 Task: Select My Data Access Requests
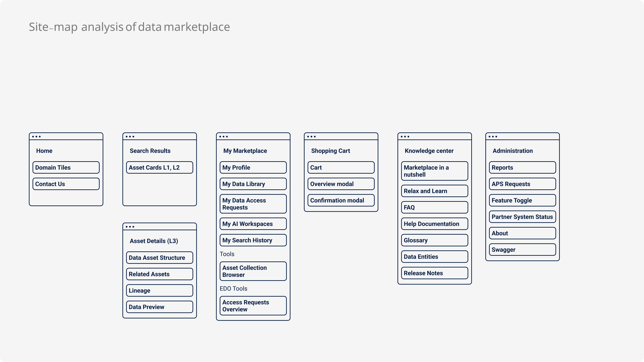click(x=253, y=204)
